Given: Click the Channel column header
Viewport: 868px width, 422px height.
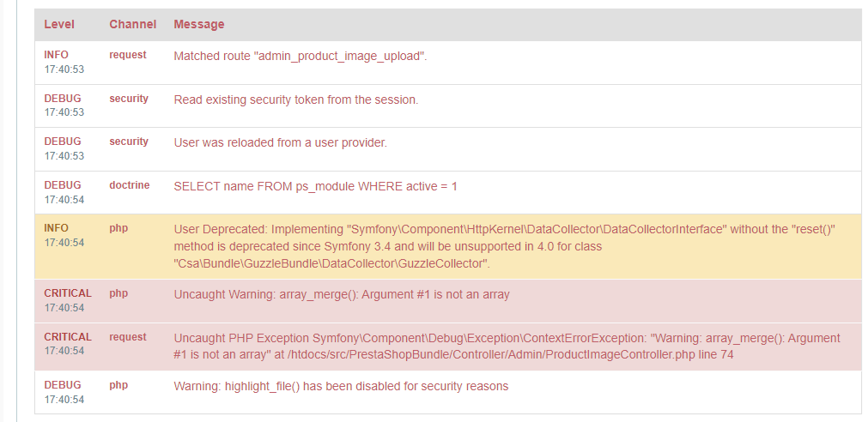Looking at the screenshot, I should [132, 25].
